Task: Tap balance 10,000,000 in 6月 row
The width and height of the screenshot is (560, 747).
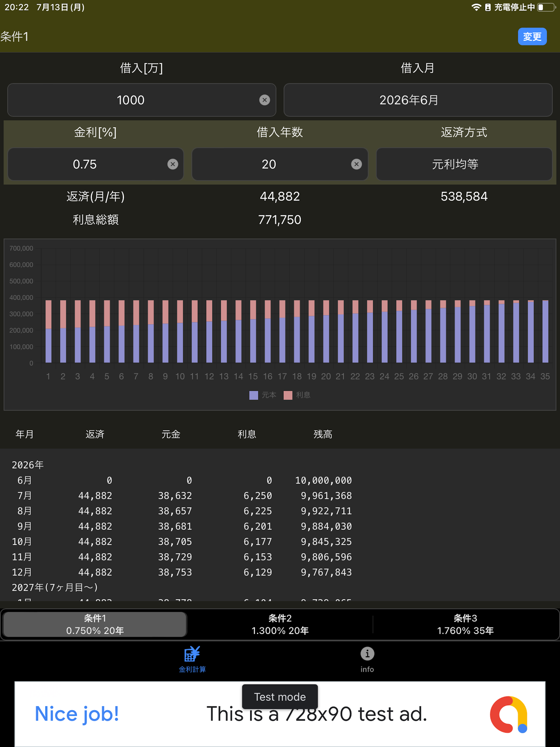Action: tap(323, 480)
